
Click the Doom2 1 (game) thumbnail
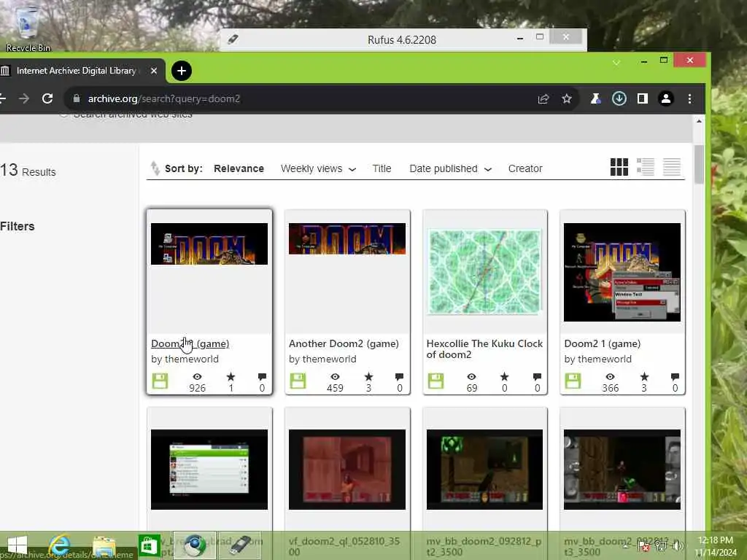click(622, 272)
